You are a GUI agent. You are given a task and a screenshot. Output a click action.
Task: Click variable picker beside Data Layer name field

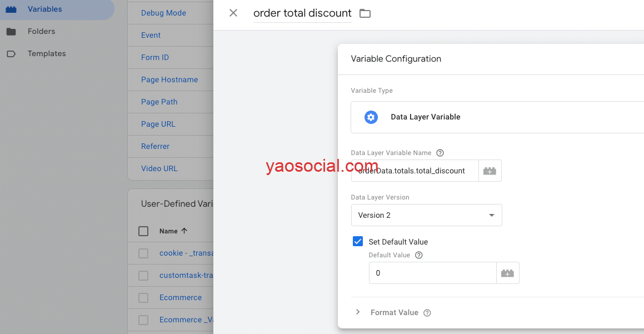tap(490, 171)
